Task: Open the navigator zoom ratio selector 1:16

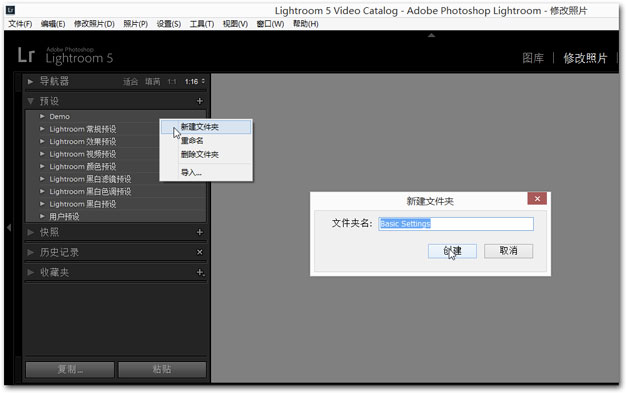Action: point(195,81)
